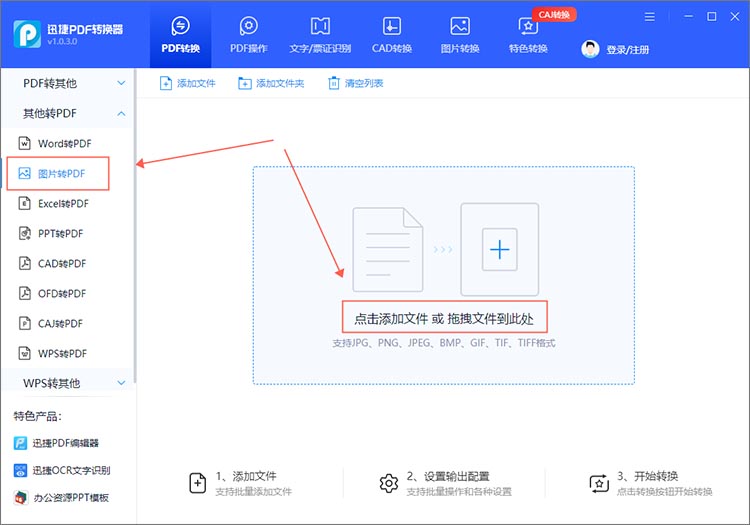Open the hamburger menu icon

(x=649, y=17)
